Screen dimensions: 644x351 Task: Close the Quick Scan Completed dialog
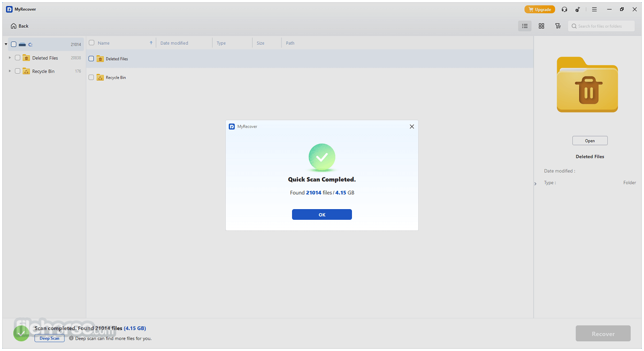[x=412, y=126]
